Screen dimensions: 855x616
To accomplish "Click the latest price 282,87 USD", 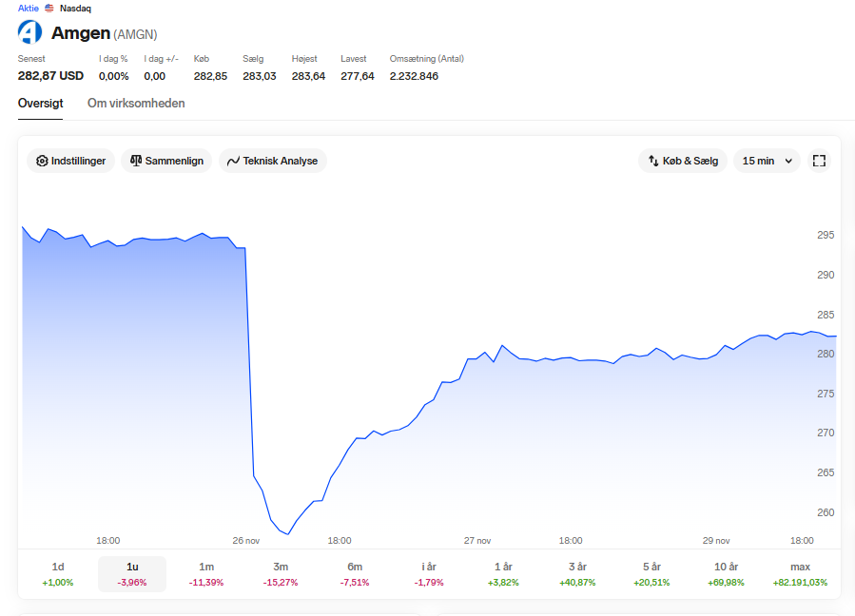I will tap(50, 76).
